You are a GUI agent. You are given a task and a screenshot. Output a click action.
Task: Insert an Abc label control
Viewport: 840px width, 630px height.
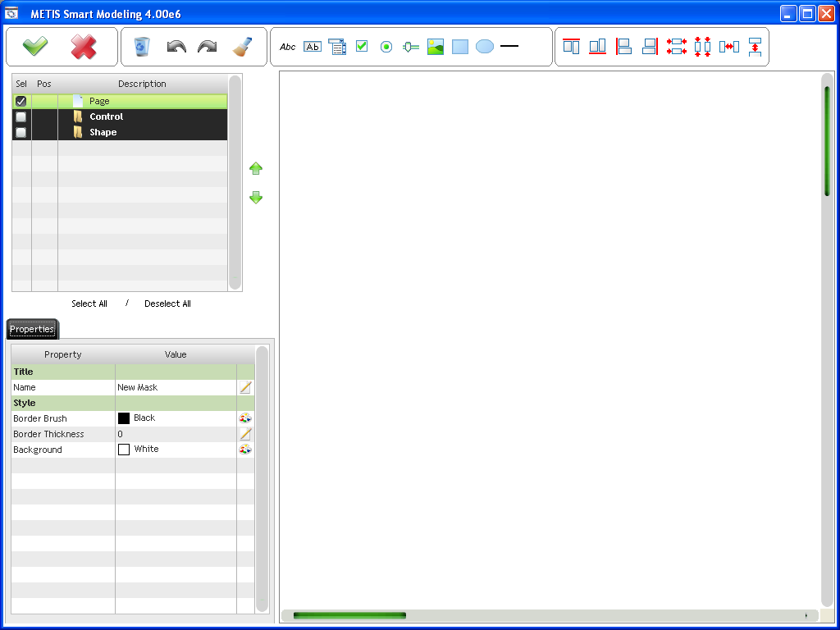pyautogui.click(x=288, y=47)
